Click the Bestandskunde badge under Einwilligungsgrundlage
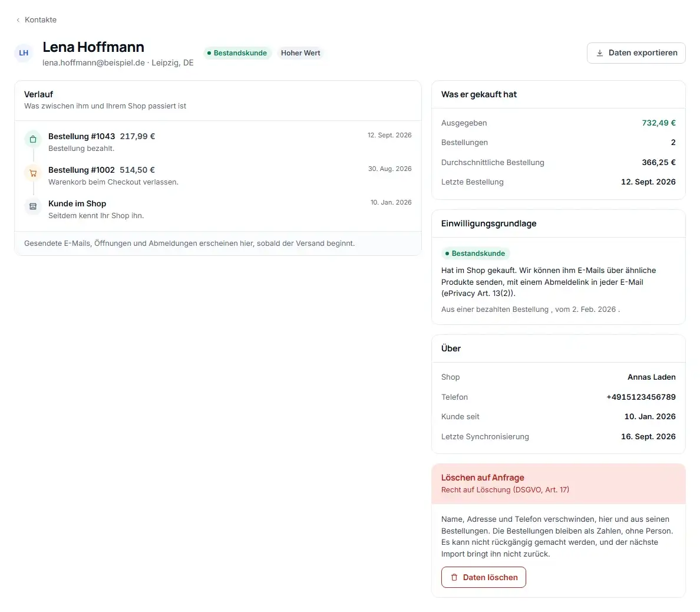 click(x=475, y=254)
